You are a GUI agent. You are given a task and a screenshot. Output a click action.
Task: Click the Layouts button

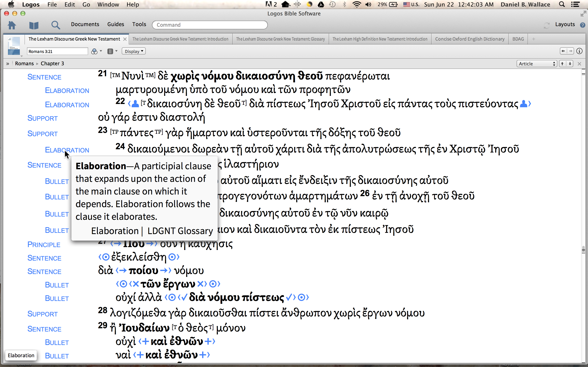(565, 24)
